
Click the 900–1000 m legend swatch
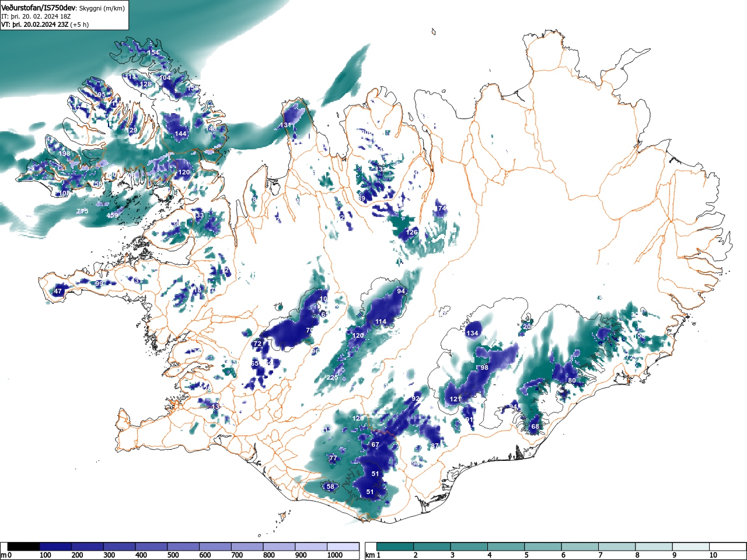point(311,547)
